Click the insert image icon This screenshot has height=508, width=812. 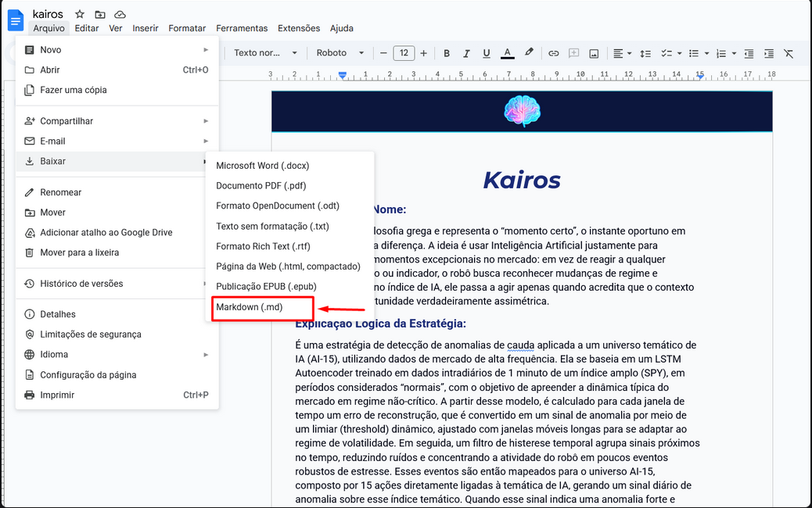[594, 53]
